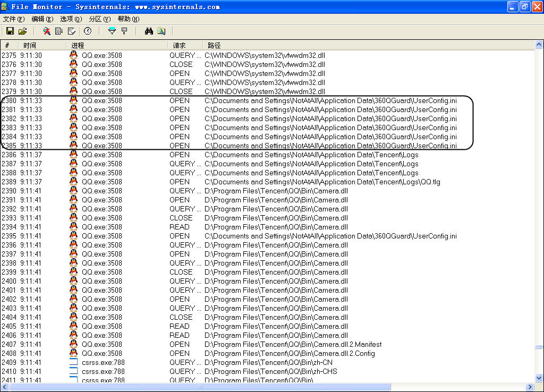Viewport: 544px width, 392px height.
Task: Select QUERY request in row 2387
Action: coord(185,164)
